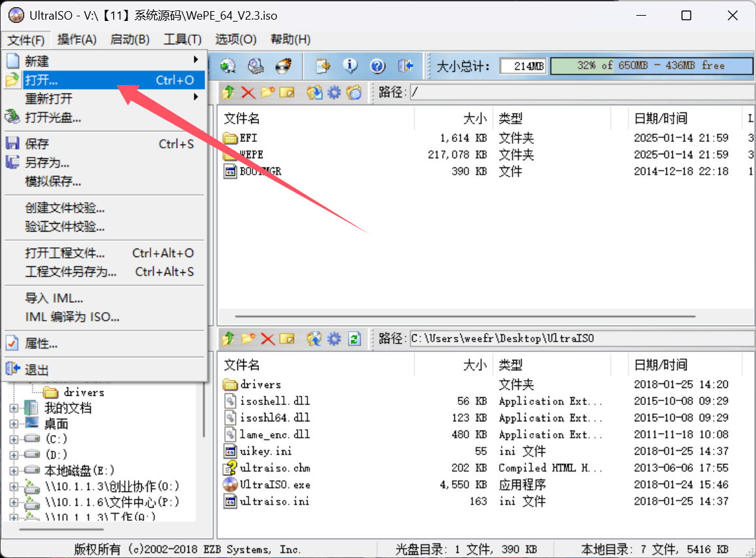This screenshot has height=558, width=756.
Task: Click the red X delete icon in local pane
Action: (267, 339)
